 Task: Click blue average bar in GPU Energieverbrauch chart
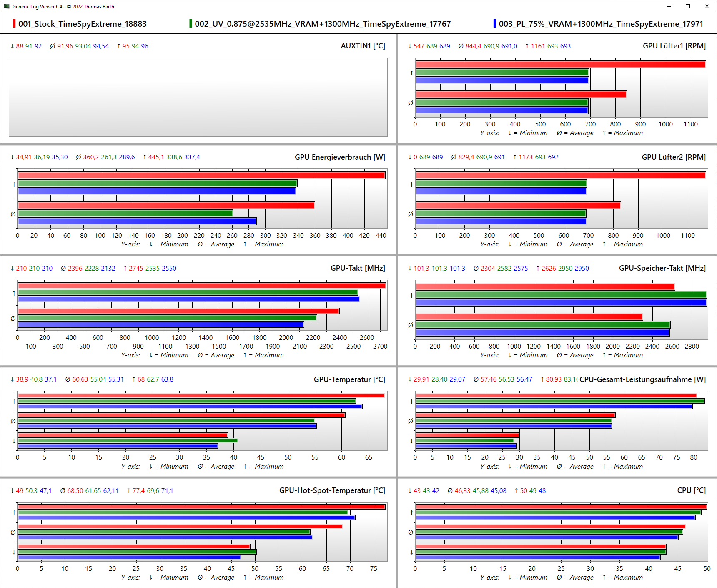(x=137, y=221)
